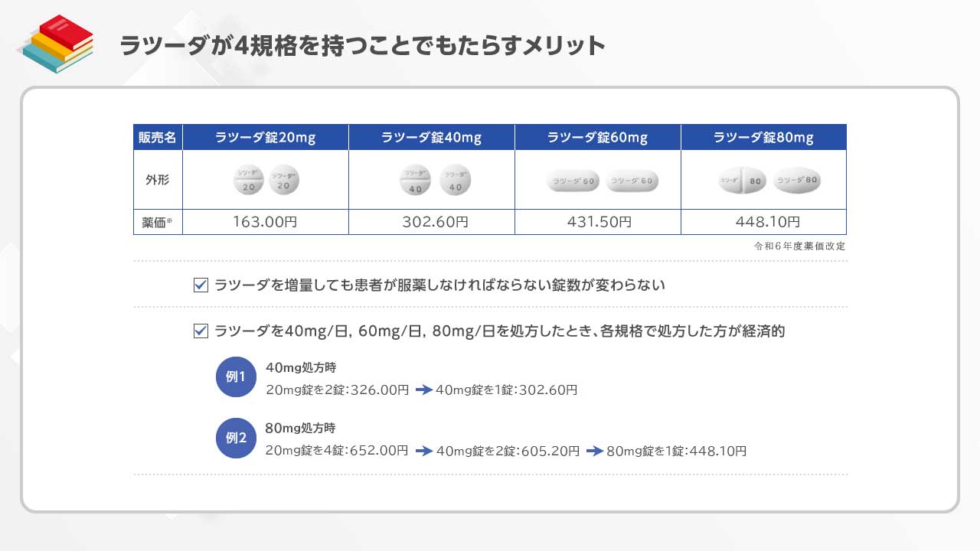980x551 pixels.
Task: Select the ラツーダ錠20mg column header
Action: point(266,138)
